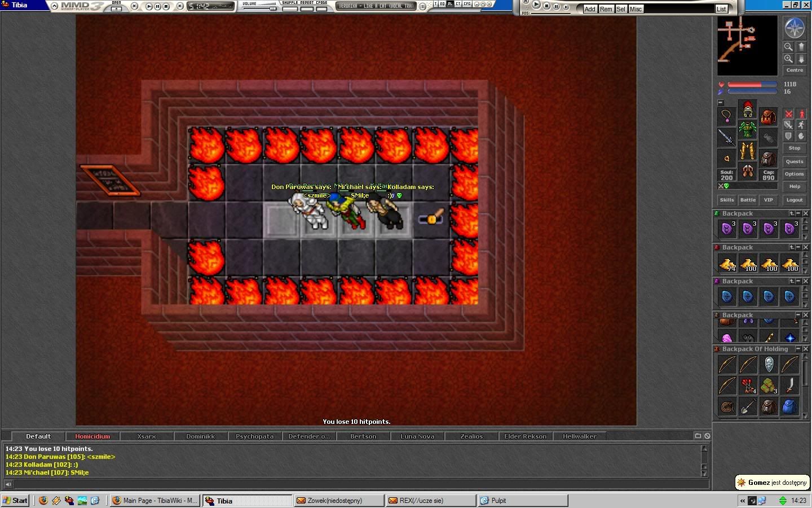The width and height of the screenshot is (812, 508).
Task: Toggle stand mode red figure
Action: 801,114
